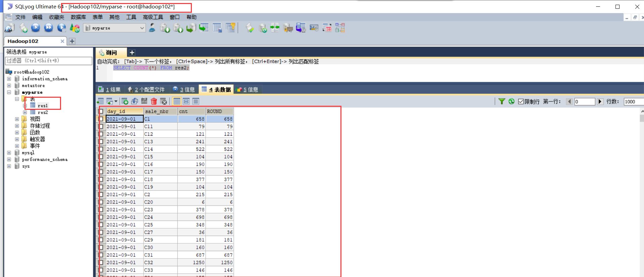This screenshot has height=277, width=644.
Task: Check the row checkbox for C17
Action: point(101,172)
